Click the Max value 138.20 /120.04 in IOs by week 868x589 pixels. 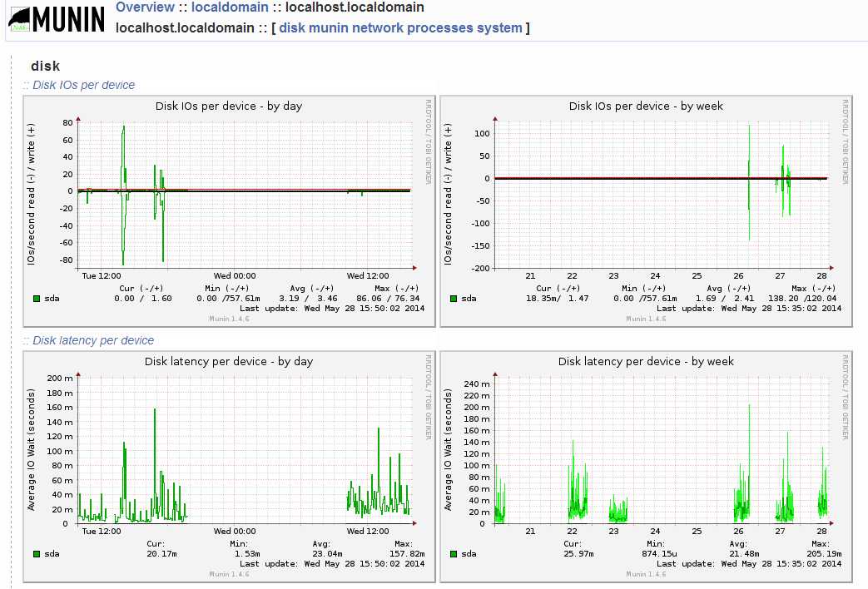click(802, 299)
